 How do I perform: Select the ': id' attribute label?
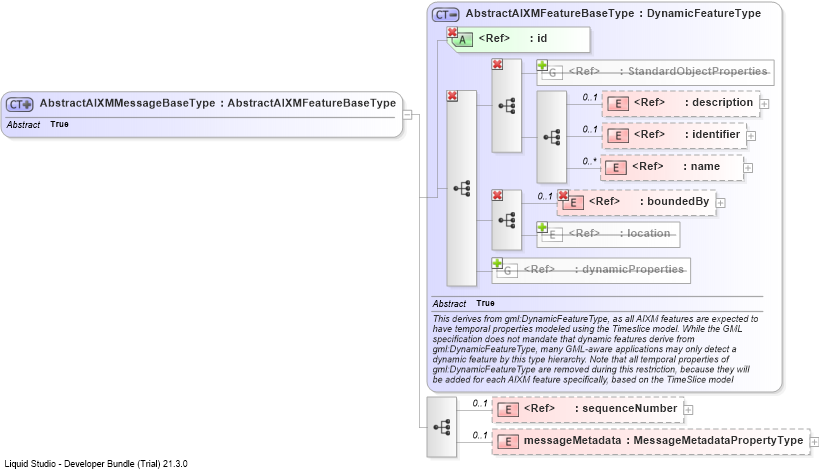click(x=538, y=39)
